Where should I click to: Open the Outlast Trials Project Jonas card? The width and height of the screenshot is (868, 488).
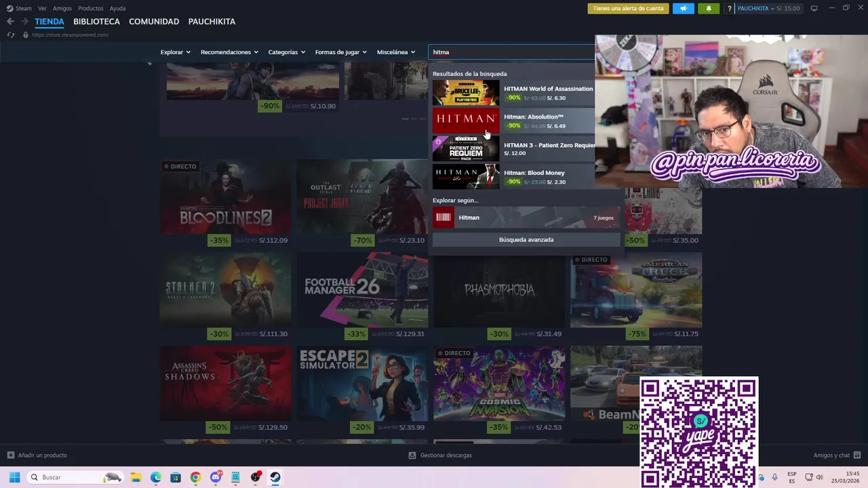pyautogui.click(x=362, y=197)
